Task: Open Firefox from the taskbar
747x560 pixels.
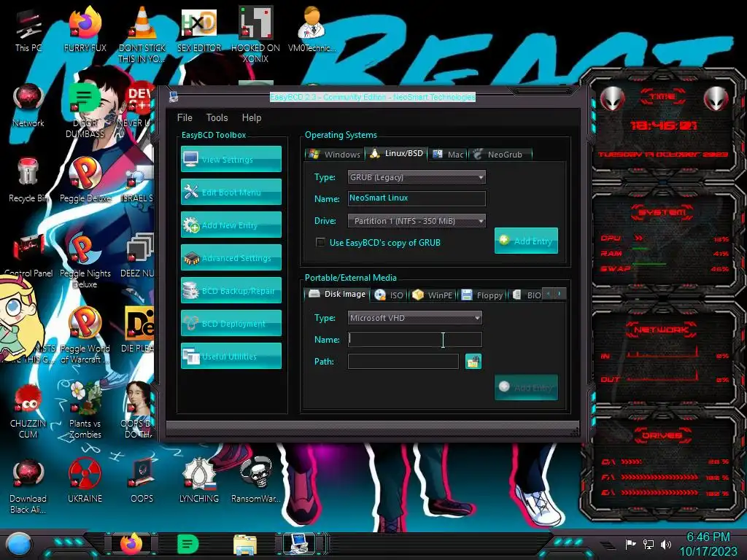Action: [131, 544]
